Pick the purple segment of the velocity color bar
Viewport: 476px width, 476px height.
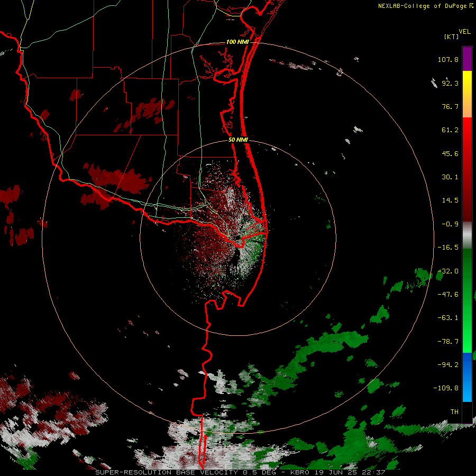[x=467, y=59]
